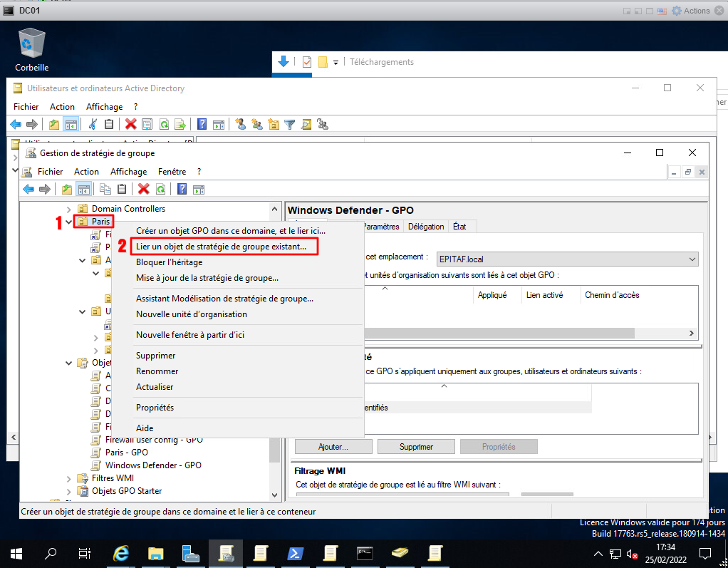Image resolution: width=728 pixels, height=568 pixels.
Task: Expand the Domain Controllers tree node
Action: click(69, 209)
